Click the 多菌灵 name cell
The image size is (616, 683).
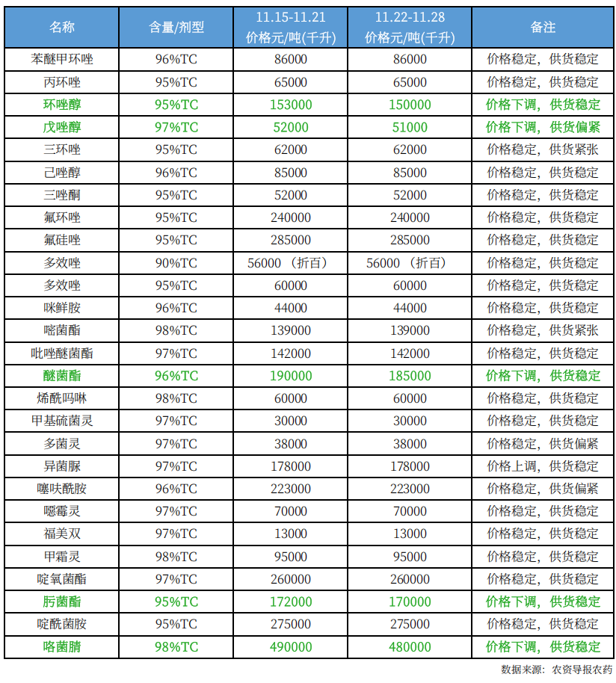pos(61,443)
